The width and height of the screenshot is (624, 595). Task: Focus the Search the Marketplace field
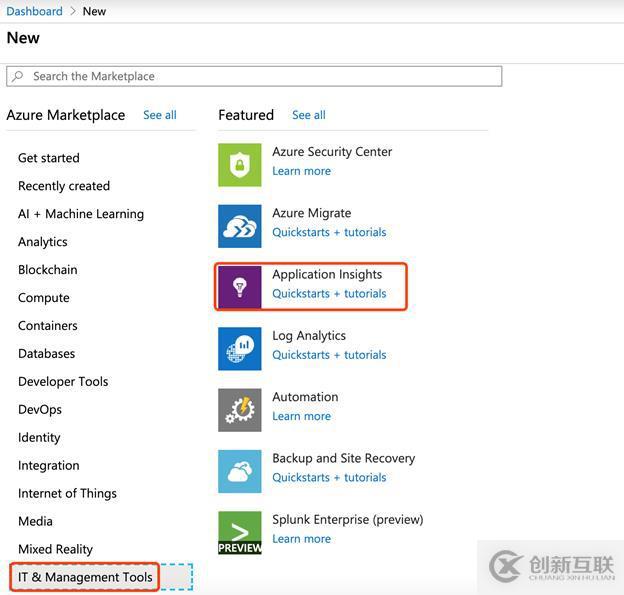254,76
